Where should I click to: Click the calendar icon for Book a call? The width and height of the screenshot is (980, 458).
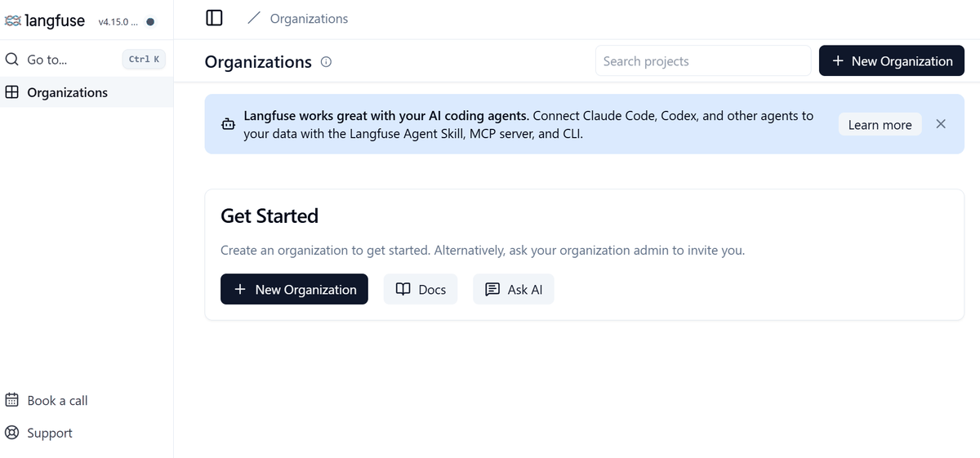(x=12, y=400)
